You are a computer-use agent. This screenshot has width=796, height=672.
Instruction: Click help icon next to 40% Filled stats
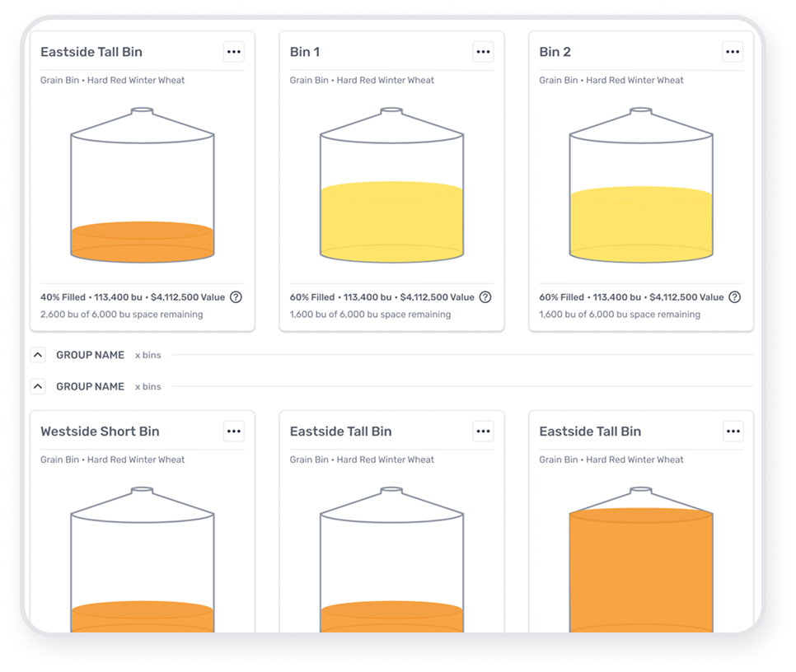(x=236, y=297)
